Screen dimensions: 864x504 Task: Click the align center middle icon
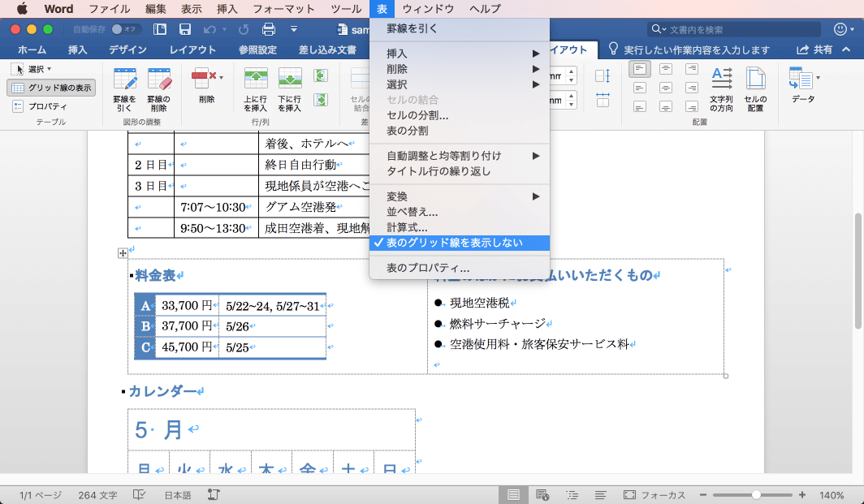[666, 88]
